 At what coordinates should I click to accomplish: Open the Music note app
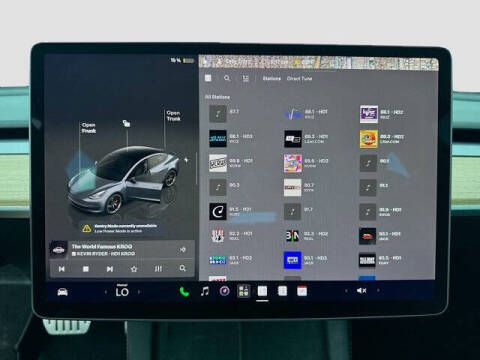coord(205,291)
